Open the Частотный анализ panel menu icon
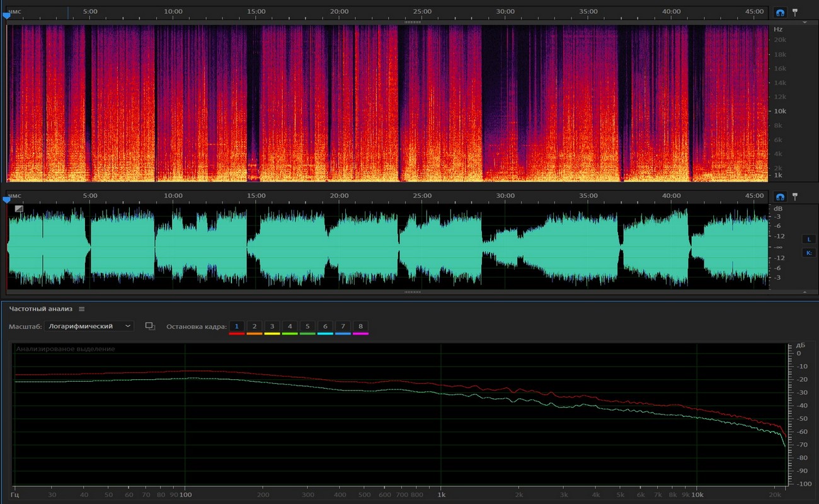The width and height of the screenshot is (819, 504). tap(81, 309)
